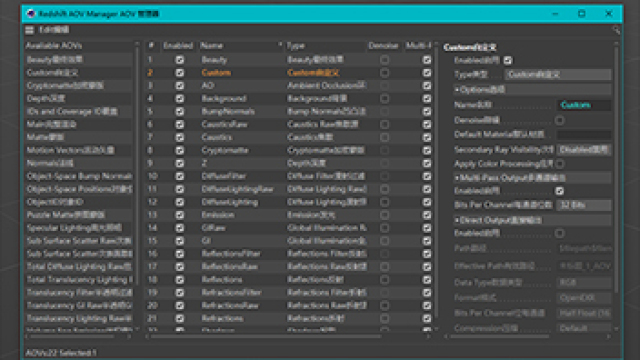Click the Enabled column header

(178, 45)
